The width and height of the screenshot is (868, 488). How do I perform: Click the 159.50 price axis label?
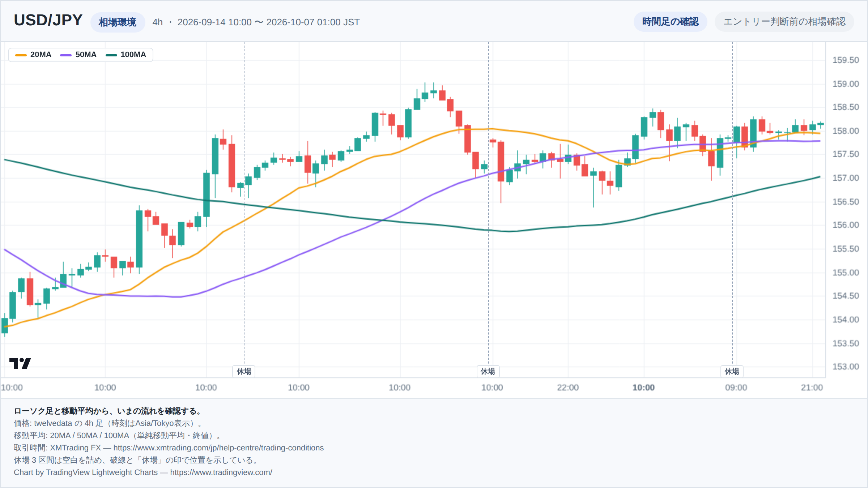(846, 60)
